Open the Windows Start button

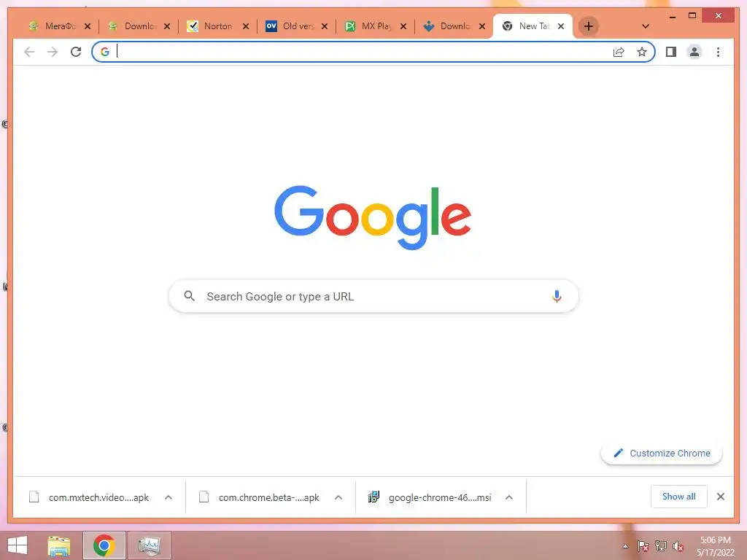tap(18, 545)
